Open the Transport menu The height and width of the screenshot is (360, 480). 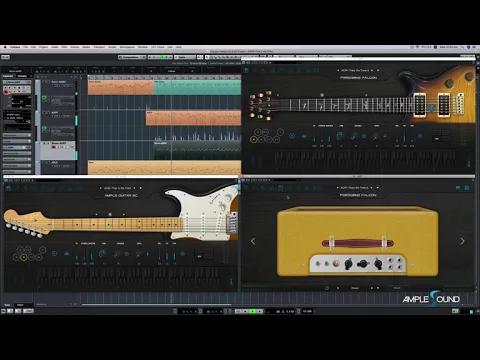(99, 47)
